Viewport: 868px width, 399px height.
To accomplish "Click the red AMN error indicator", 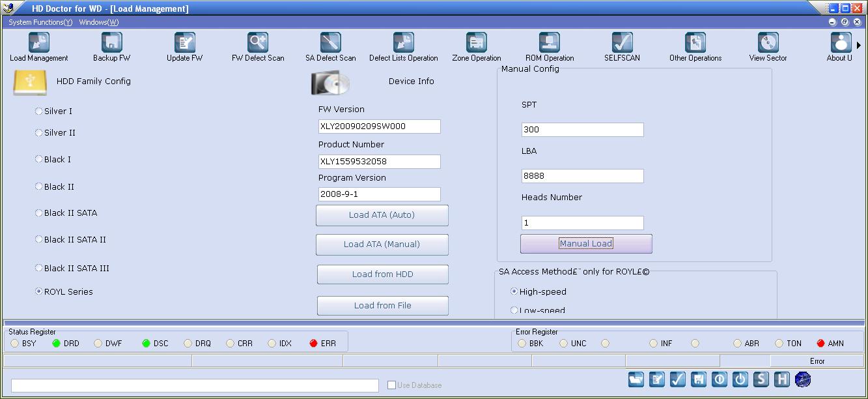I will 820,344.
